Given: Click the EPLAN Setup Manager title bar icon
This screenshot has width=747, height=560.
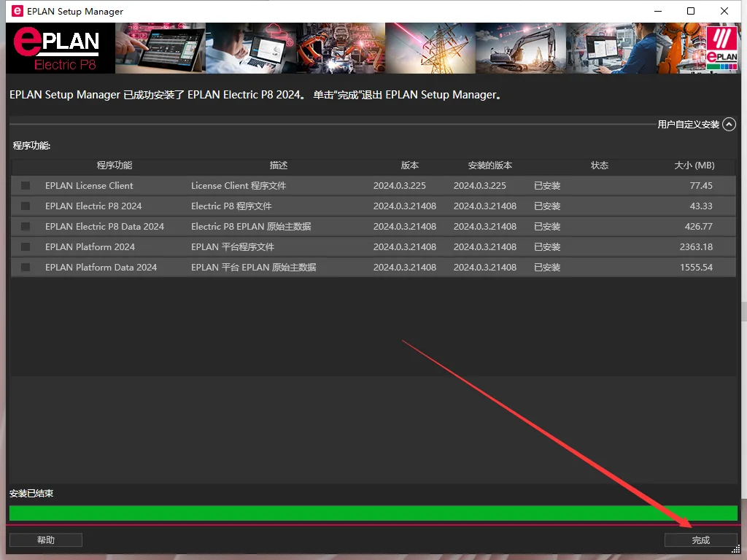Looking at the screenshot, I should click(18, 11).
